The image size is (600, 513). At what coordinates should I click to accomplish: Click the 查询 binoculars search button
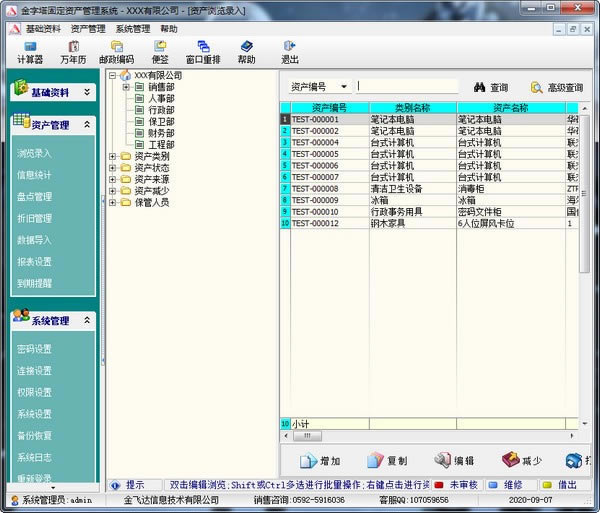(x=491, y=87)
